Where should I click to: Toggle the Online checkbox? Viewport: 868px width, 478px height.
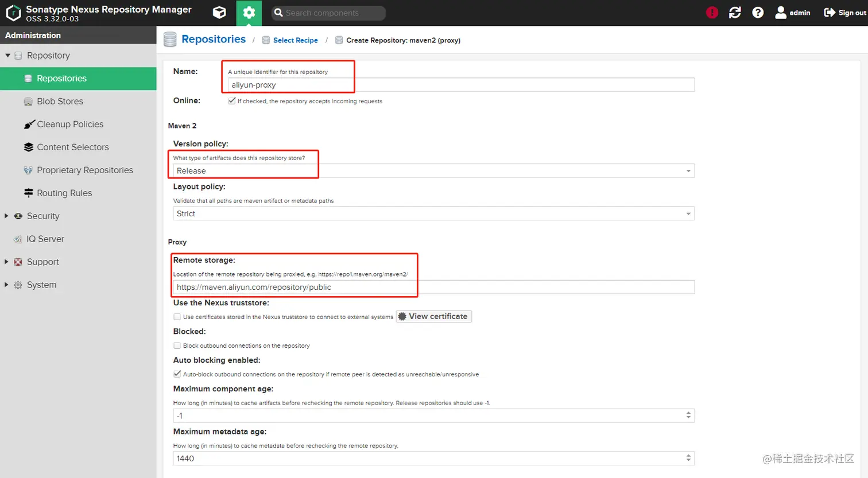point(232,100)
